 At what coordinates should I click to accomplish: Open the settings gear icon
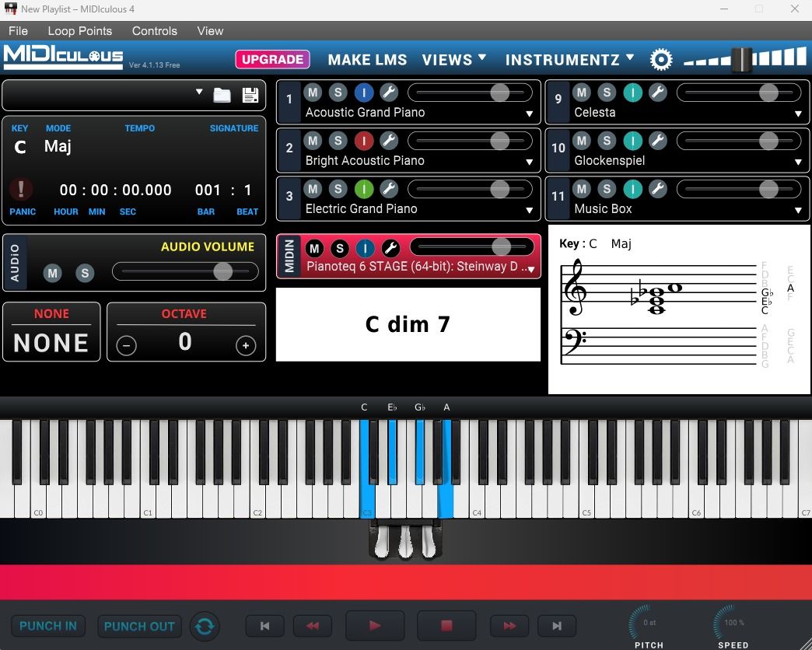coord(661,60)
